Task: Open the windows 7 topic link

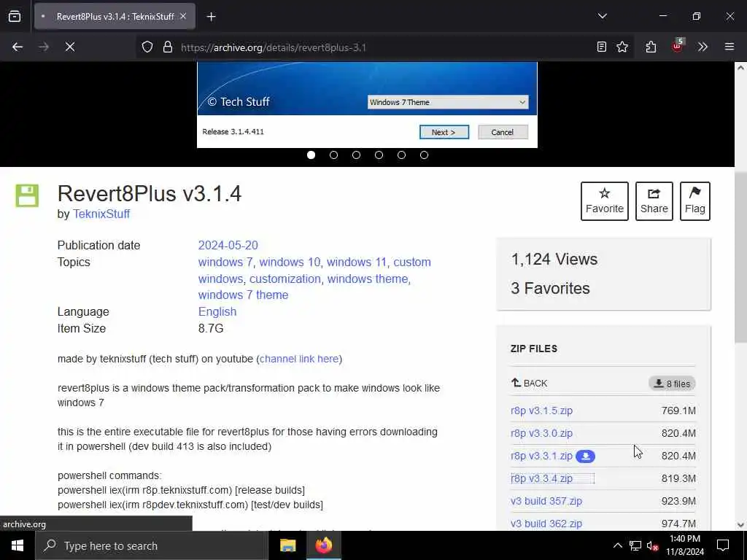Action: tap(225, 262)
